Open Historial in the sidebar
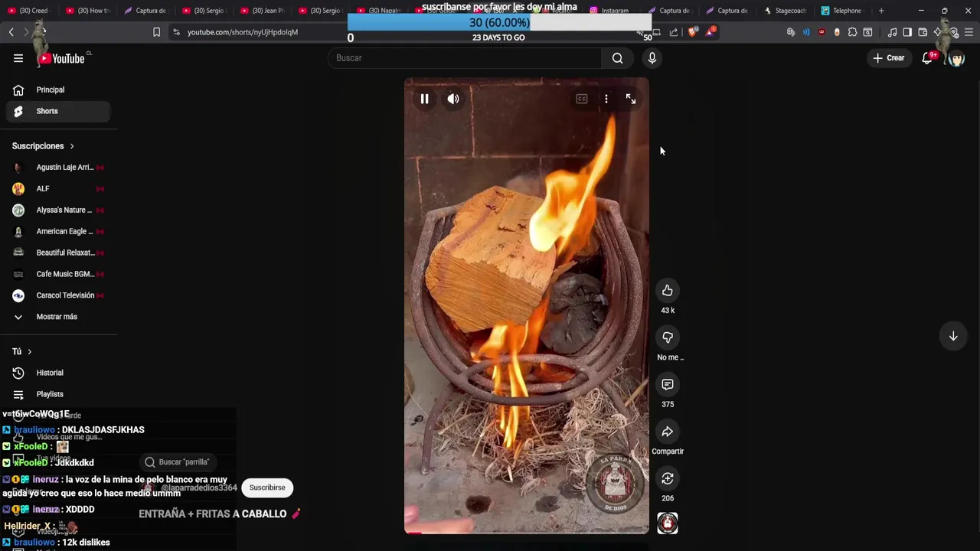The width and height of the screenshot is (980, 551). (58, 373)
